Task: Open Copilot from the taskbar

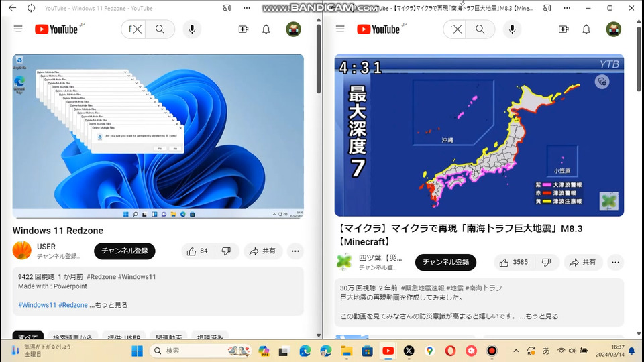Action: tap(264, 351)
